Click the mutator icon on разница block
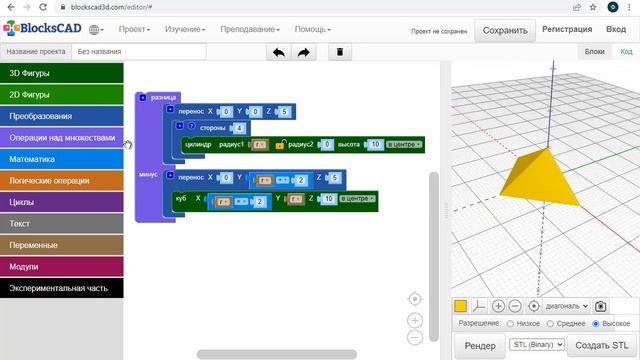The image size is (640, 360). (142, 98)
